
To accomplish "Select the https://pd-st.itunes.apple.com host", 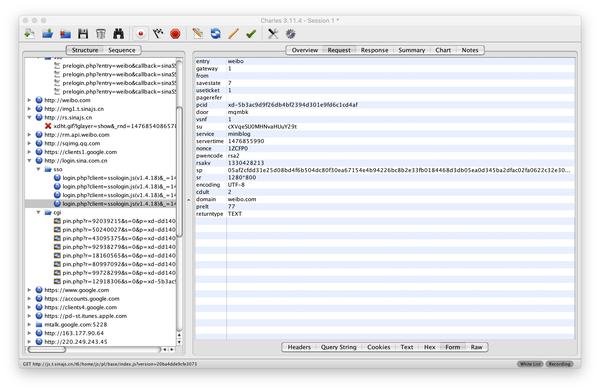I will [x=86, y=316].
